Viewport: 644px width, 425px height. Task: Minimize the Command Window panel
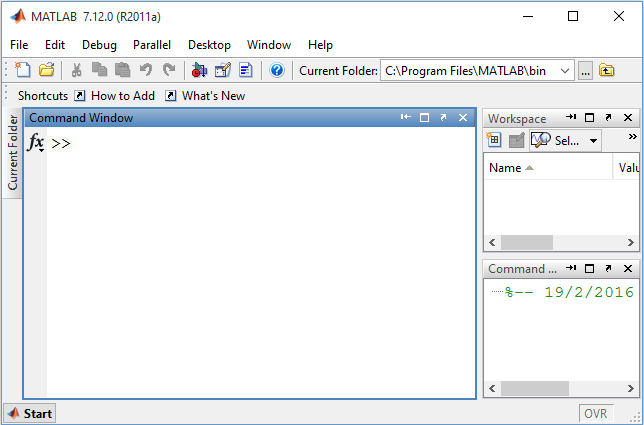click(x=406, y=117)
